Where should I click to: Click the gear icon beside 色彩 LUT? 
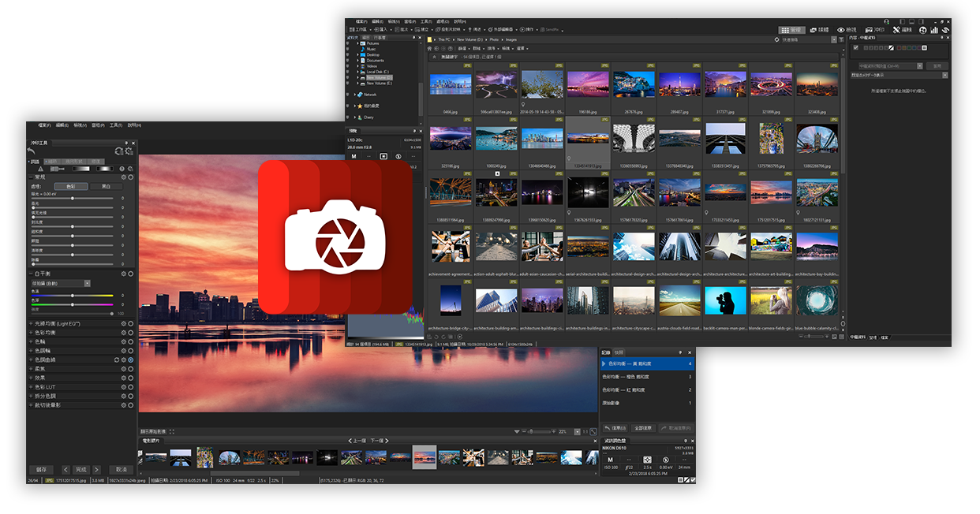(x=123, y=387)
